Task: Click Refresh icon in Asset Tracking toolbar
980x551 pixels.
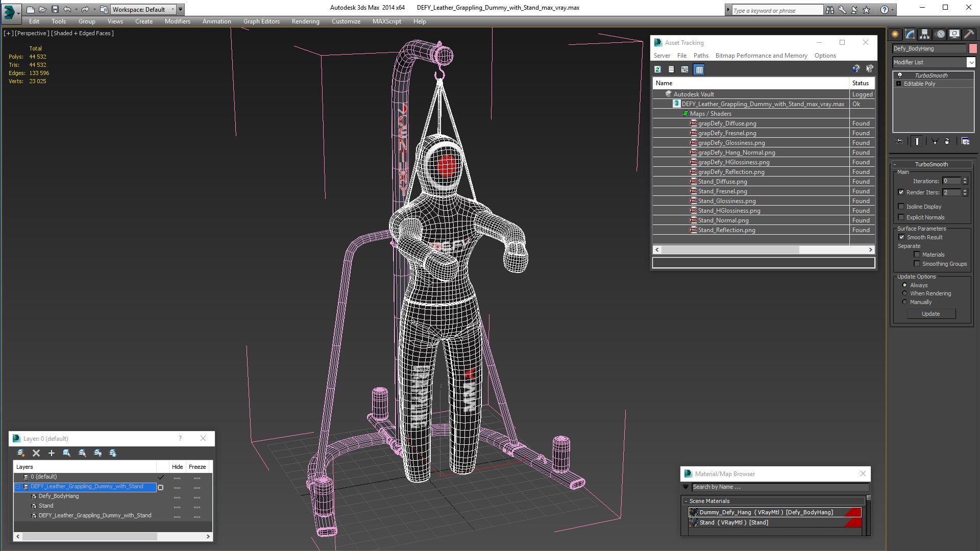Action: [x=658, y=69]
